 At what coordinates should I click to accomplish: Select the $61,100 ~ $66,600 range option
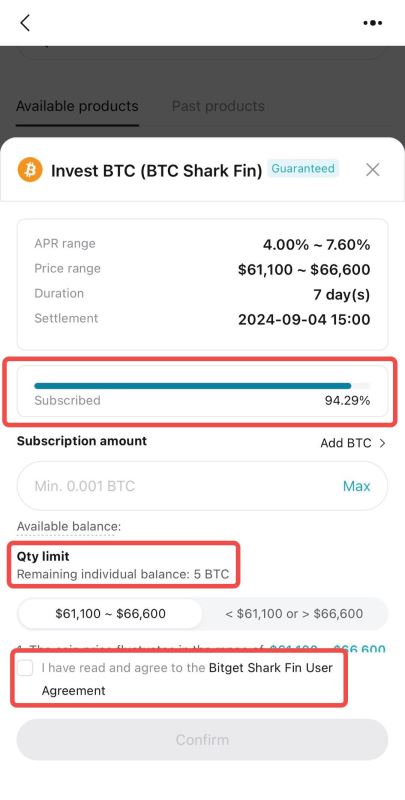pyautogui.click(x=111, y=614)
